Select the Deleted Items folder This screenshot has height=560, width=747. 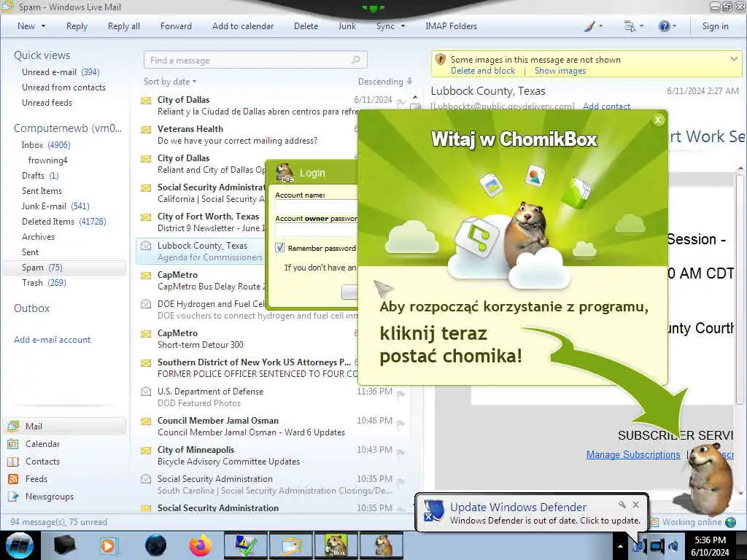pos(64,221)
